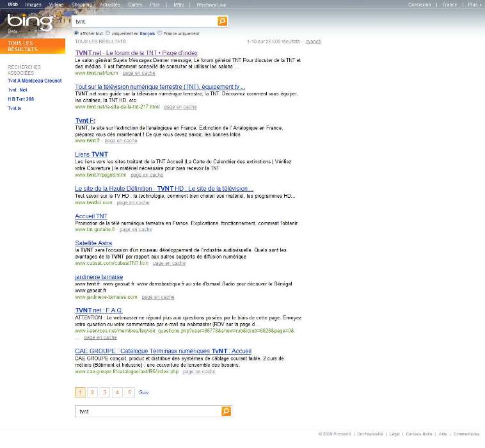
Task: Select 'France uniquement' radio option
Action: tap(159, 33)
